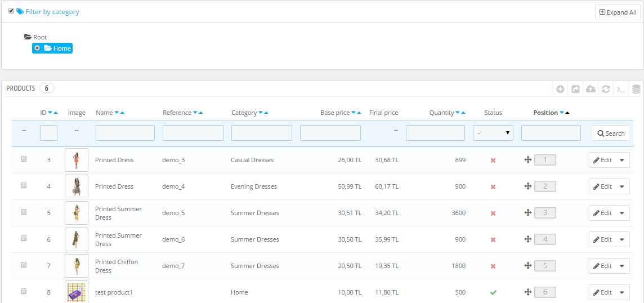644x303 pixels.
Task: Open Edit dropdown arrow for demo_5 row
Action: [622, 213]
